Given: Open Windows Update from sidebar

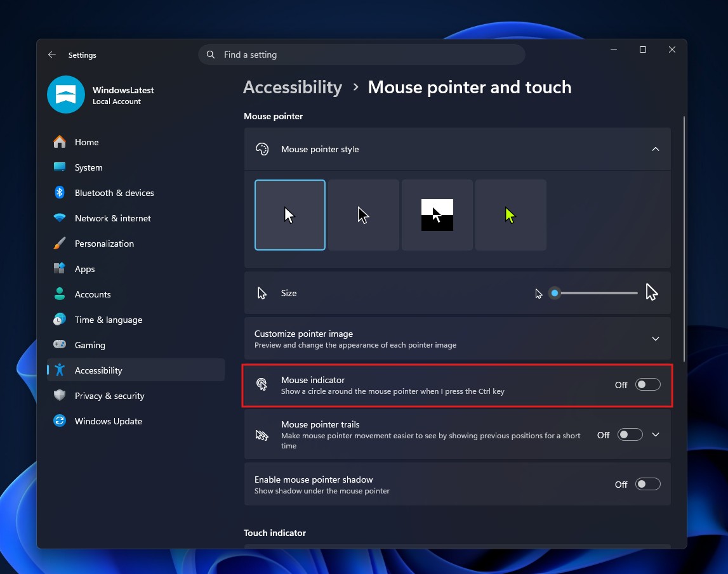Looking at the screenshot, I should tap(136, 421).
